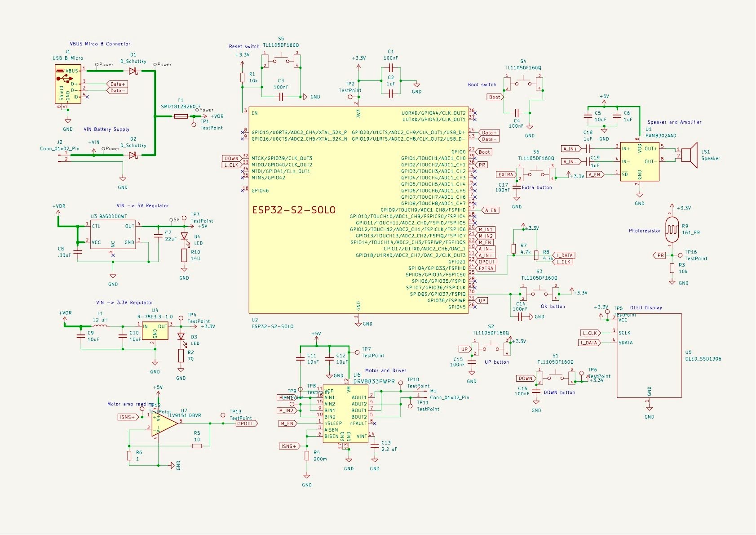This screenshot has width=756, height=535.
Task: Click the D1 Schottky diode symbol
Action: tap(133, 71)
